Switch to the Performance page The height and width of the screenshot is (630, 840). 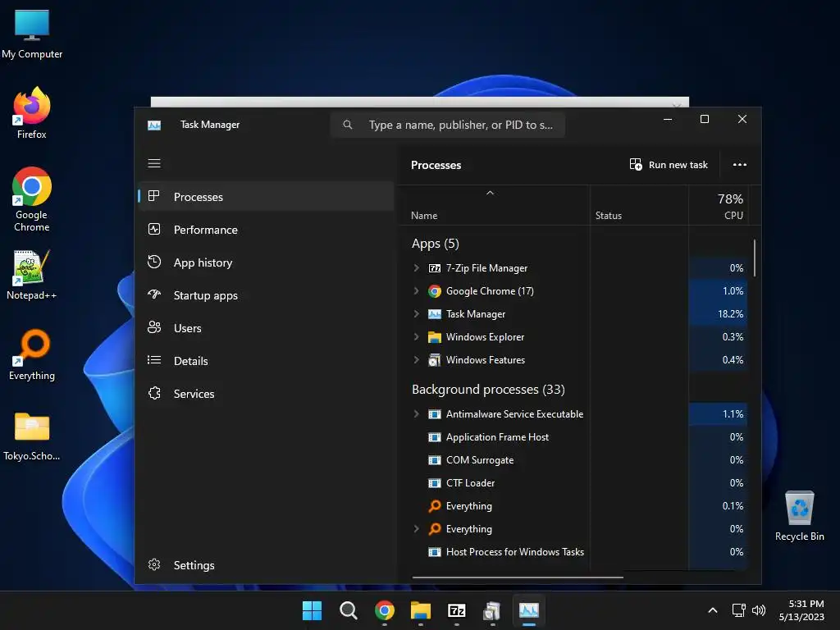[267, 230]
